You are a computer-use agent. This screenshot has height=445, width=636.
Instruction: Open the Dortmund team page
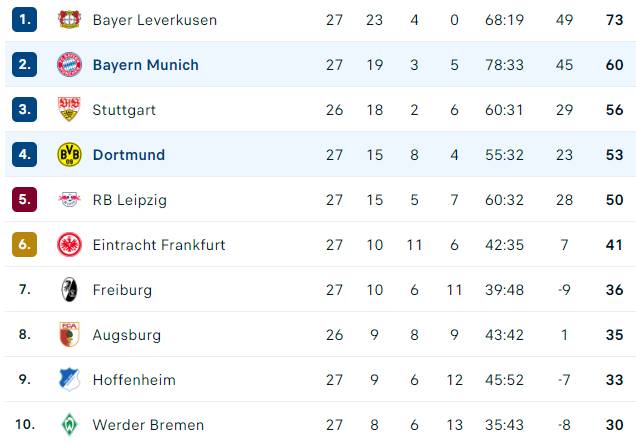coord(129,155)
